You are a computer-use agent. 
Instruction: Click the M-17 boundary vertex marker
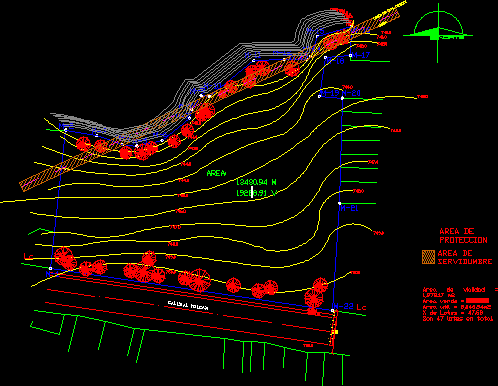pyautogui.click(x=351, y=55)
